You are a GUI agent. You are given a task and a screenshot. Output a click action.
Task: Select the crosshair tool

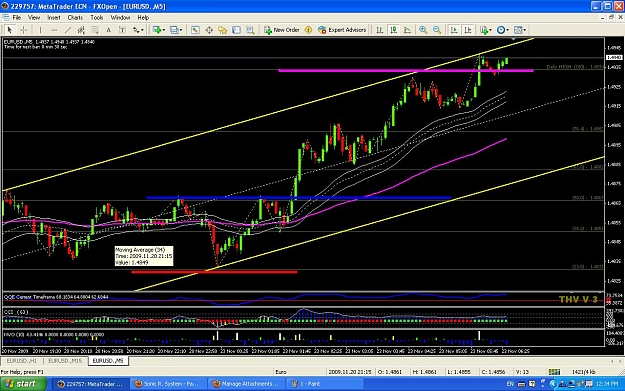point(24,30)
